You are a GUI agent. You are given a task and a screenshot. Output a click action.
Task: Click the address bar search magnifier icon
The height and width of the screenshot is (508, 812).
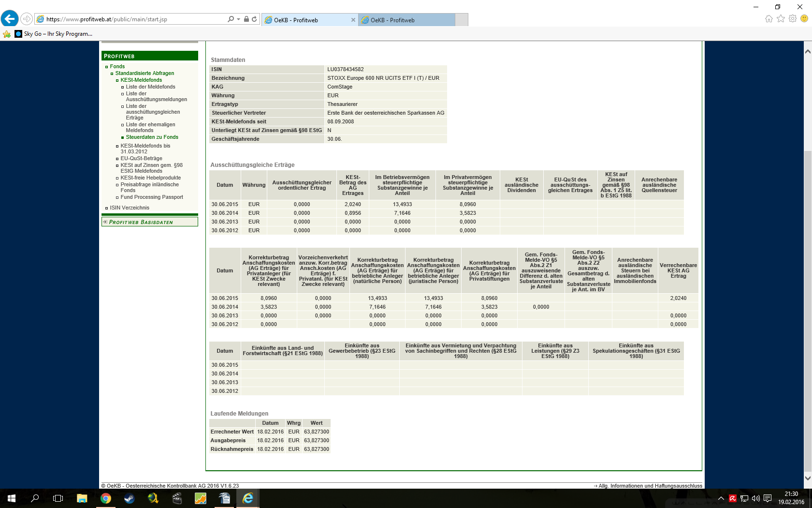[231, 19]
